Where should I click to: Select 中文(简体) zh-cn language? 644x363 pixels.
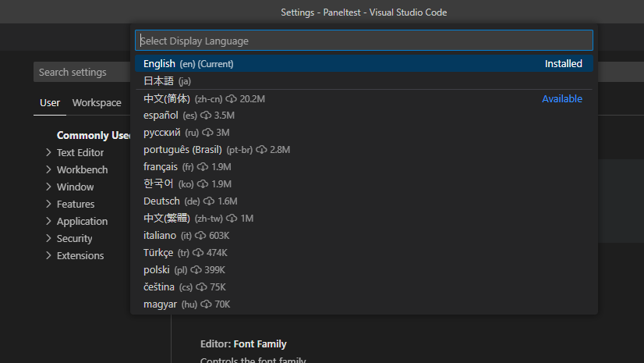tap(364, 98)
